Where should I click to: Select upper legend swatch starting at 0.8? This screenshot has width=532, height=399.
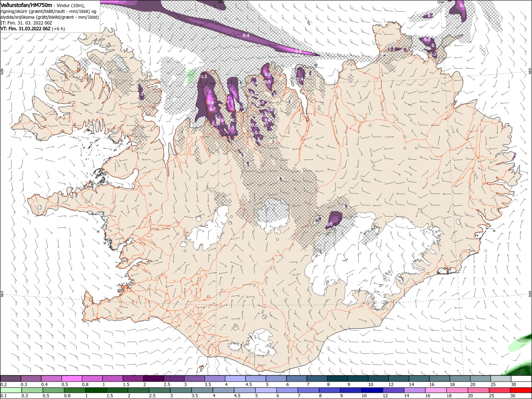92,379
